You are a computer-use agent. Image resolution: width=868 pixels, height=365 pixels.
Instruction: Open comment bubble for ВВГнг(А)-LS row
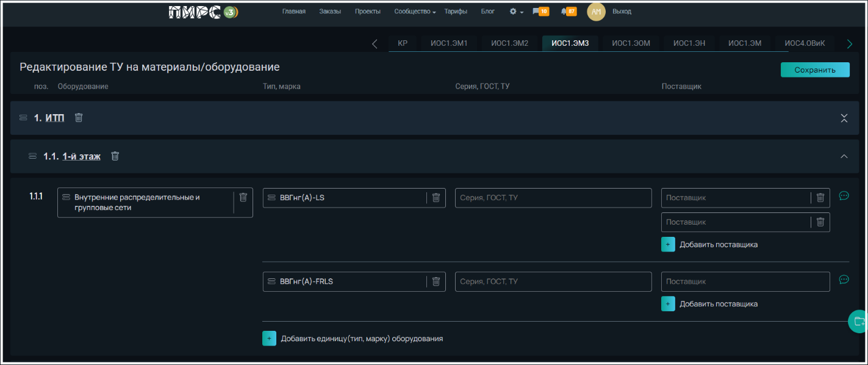(x=844, y=196)
